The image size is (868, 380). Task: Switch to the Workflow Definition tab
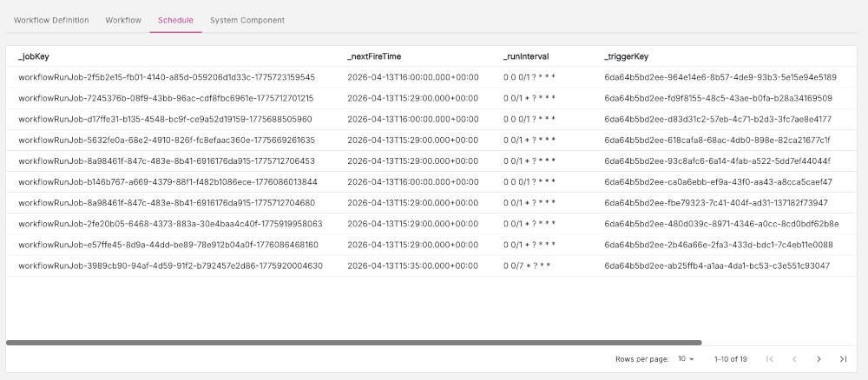51,20
